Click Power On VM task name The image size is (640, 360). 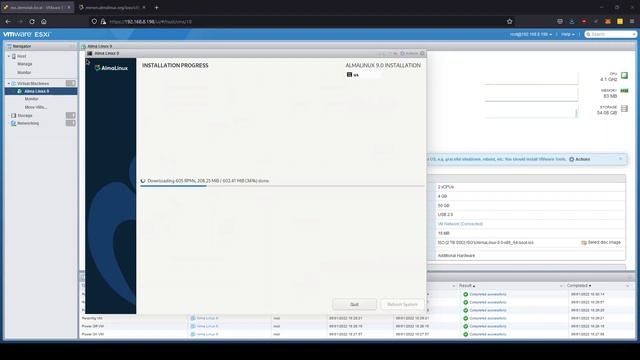click(92, 334)
